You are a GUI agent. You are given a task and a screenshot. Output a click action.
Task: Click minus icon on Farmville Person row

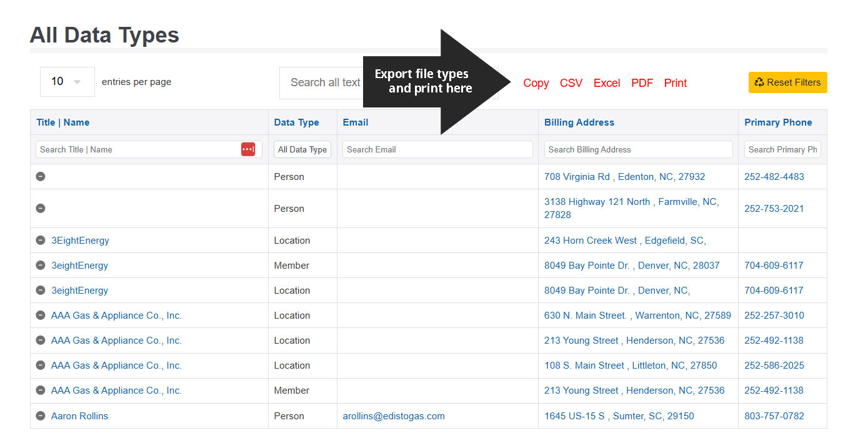(41, 208)
